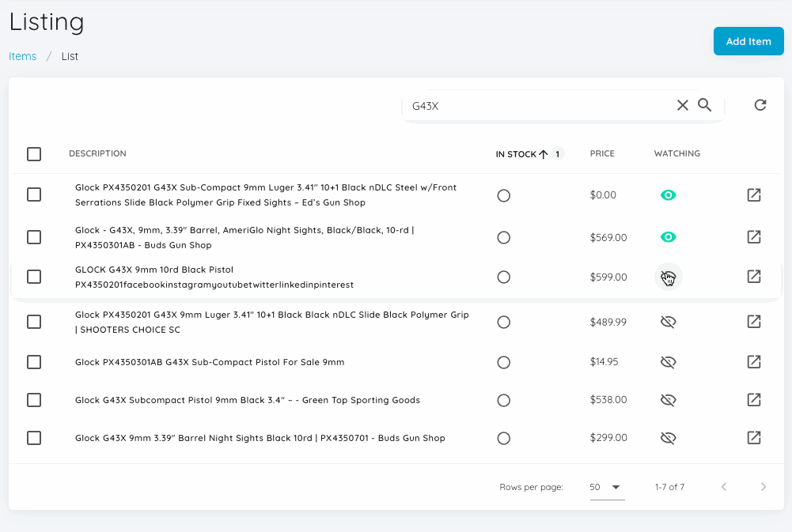Click in-stock circle for $538.00 item
Screen dimensions: 792x532
(x=503, y=400)
